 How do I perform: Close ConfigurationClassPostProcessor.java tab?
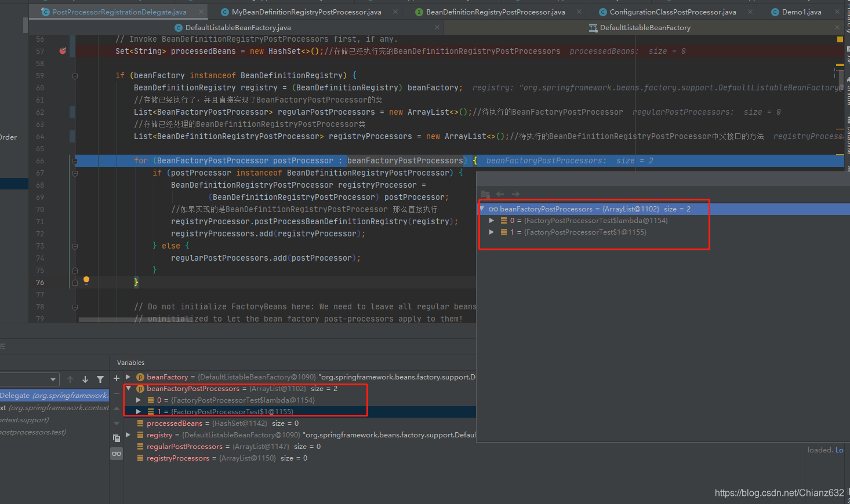click(x=750, y=12)
